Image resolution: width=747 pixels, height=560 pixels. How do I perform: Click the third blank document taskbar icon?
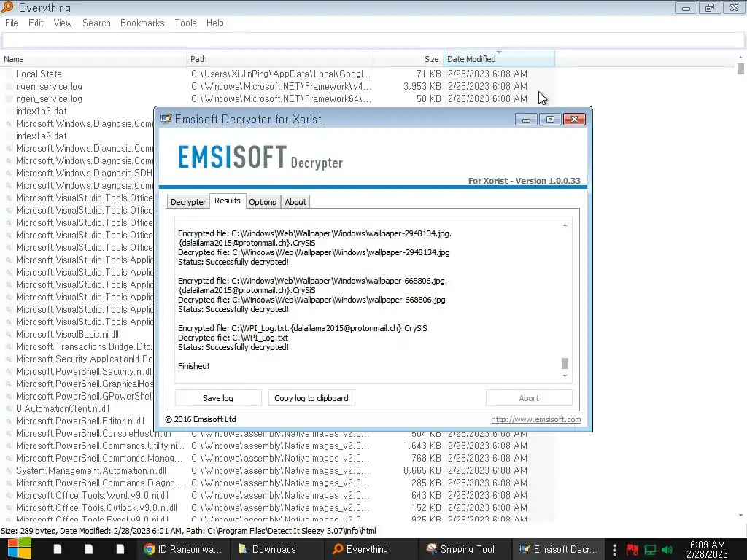tap(120, 549)
